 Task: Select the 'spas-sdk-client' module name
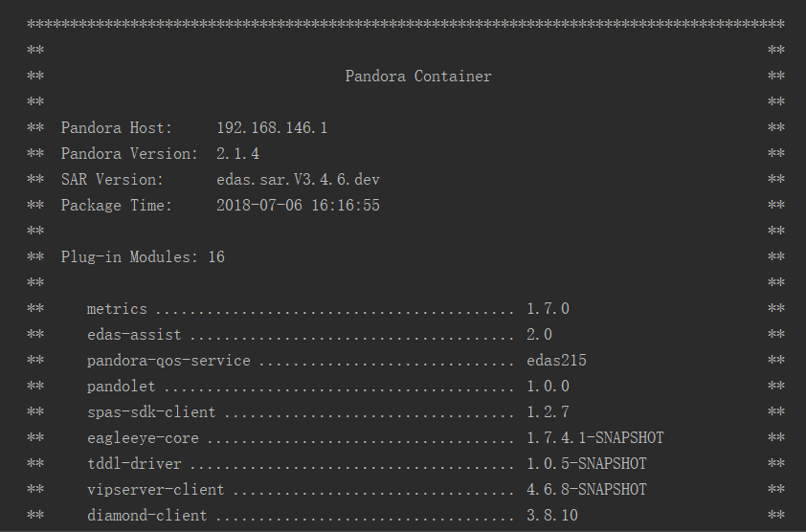[151, 412]
